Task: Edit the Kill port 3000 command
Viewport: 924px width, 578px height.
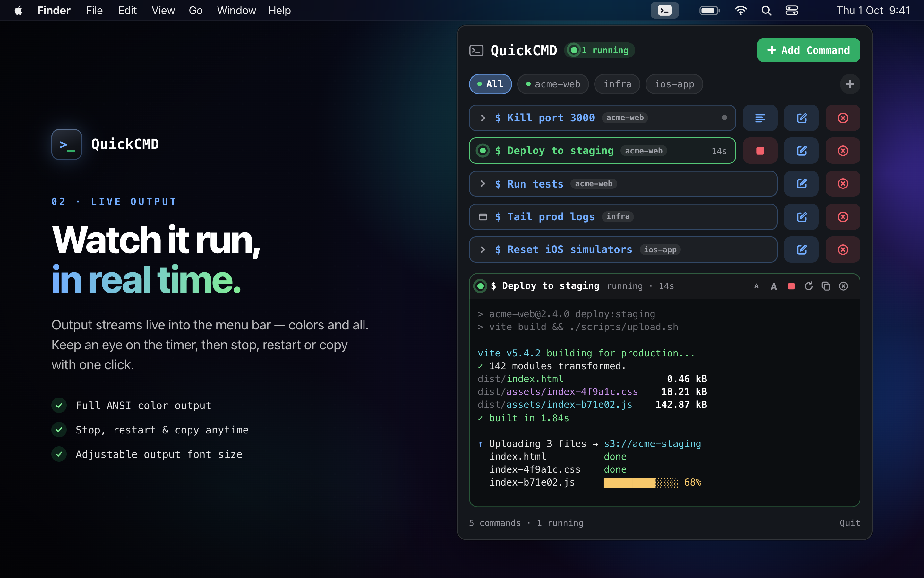Action: 801,118
